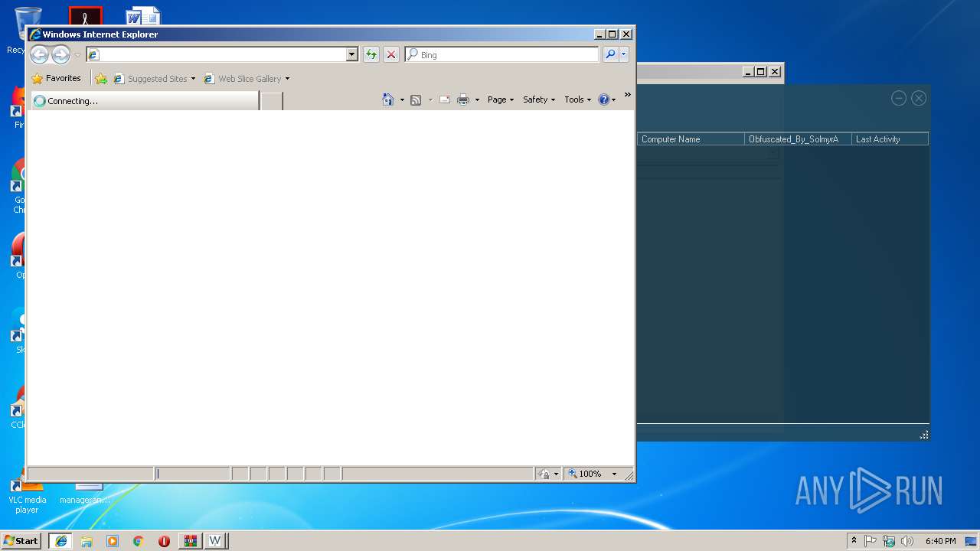Open the Word document on desktop
Screen dimensions: 980x551
click(143, 17)
